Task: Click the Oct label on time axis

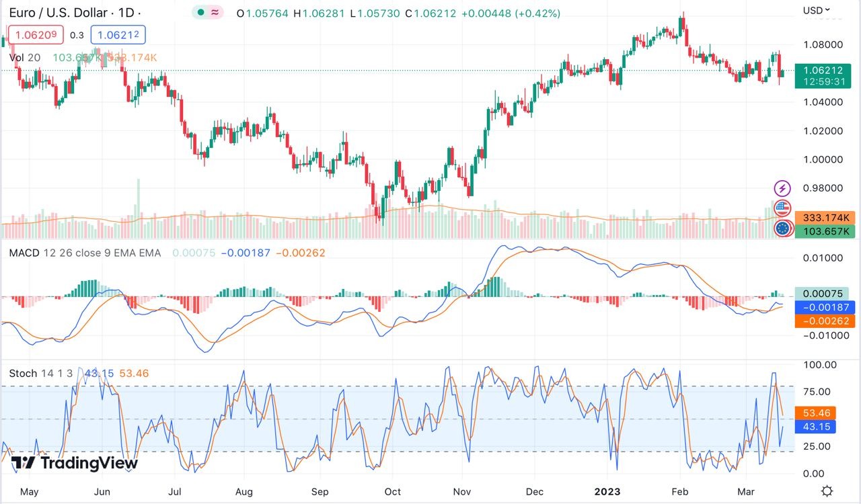Action: [392, 492]
